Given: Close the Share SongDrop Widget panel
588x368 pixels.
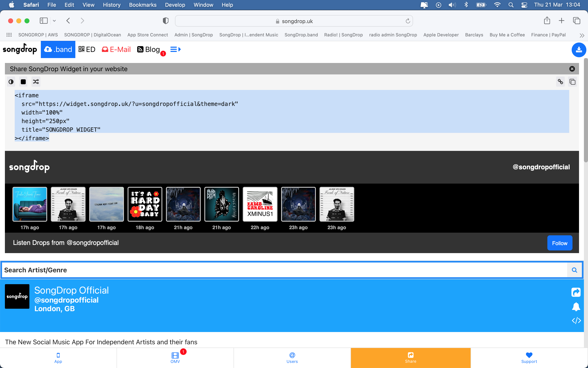Looking at the screenshot, I should point(572,69).
